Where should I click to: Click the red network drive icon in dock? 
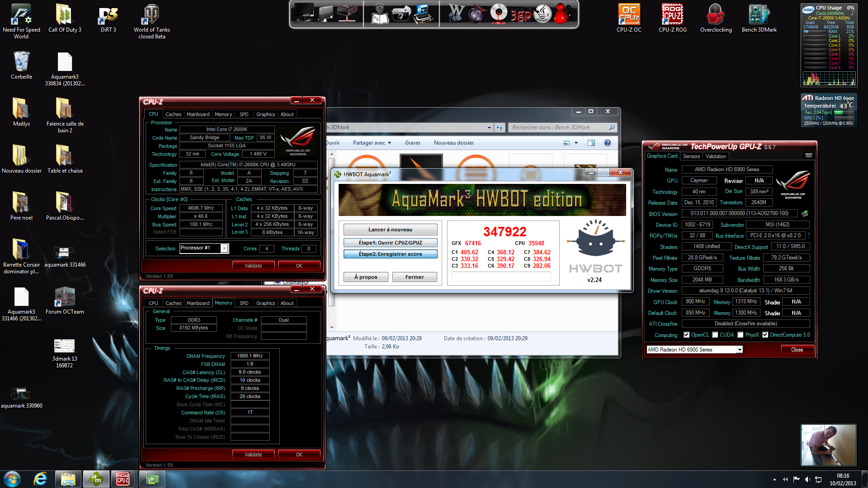pos(347,13)
